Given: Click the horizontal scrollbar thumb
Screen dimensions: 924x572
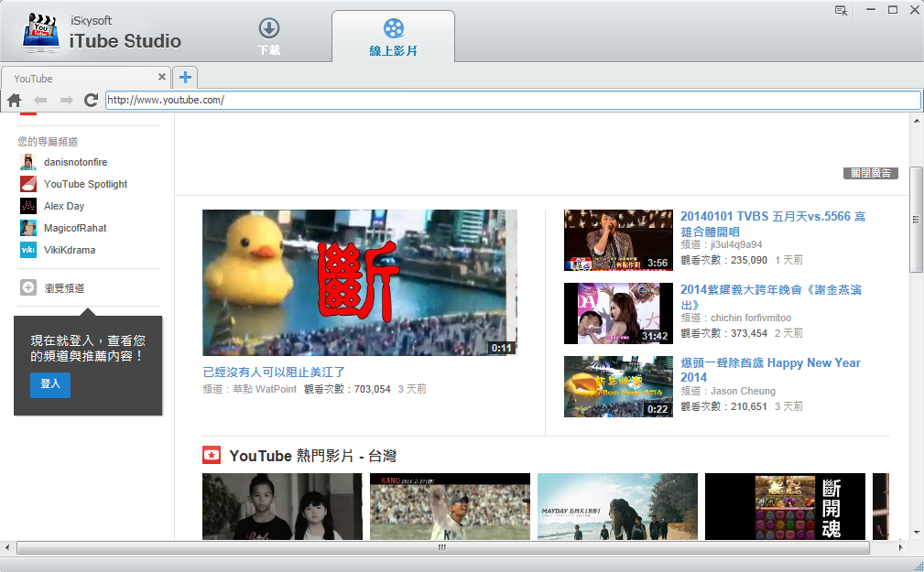Looking at the screenshot, I should (443, 548).
